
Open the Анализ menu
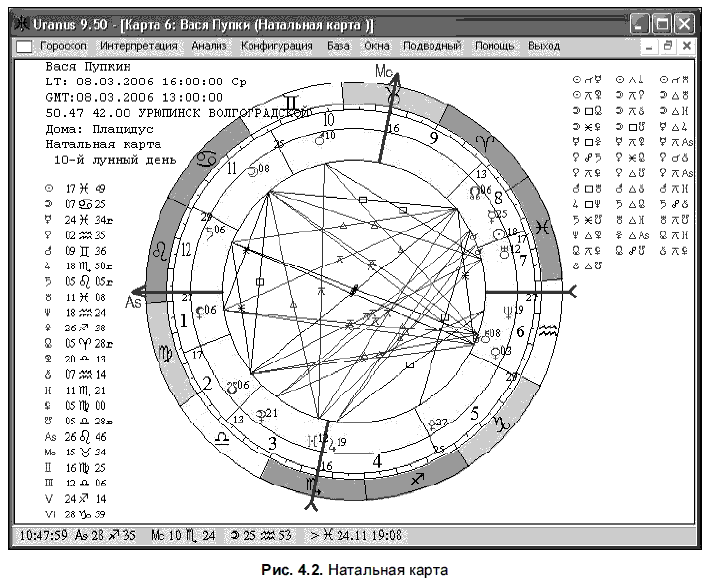(x=209, y=46)
